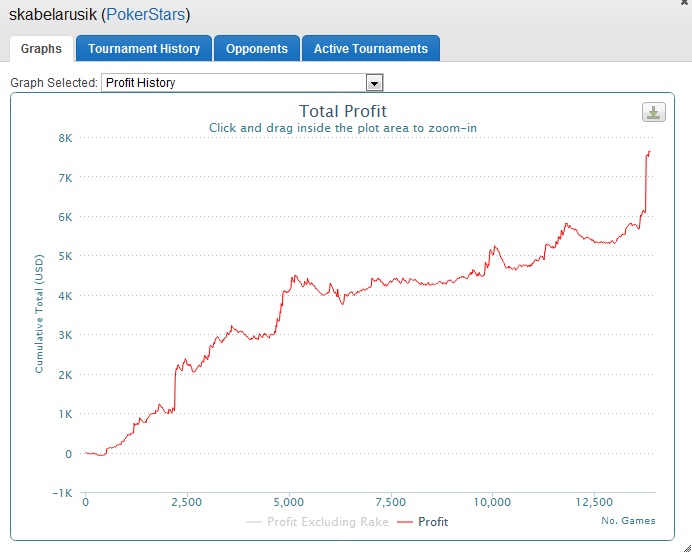Click the grey Profit Excluding Rake swatch
Image resolution: width=692 pixels, height=558 pixels.
254,522
